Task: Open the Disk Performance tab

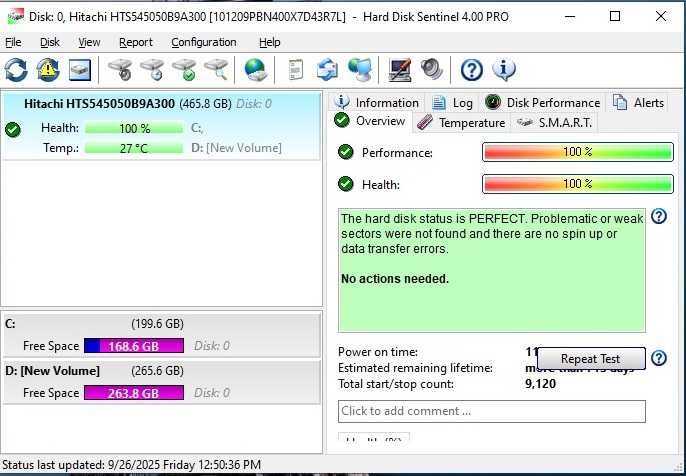Action: [543, 103]
